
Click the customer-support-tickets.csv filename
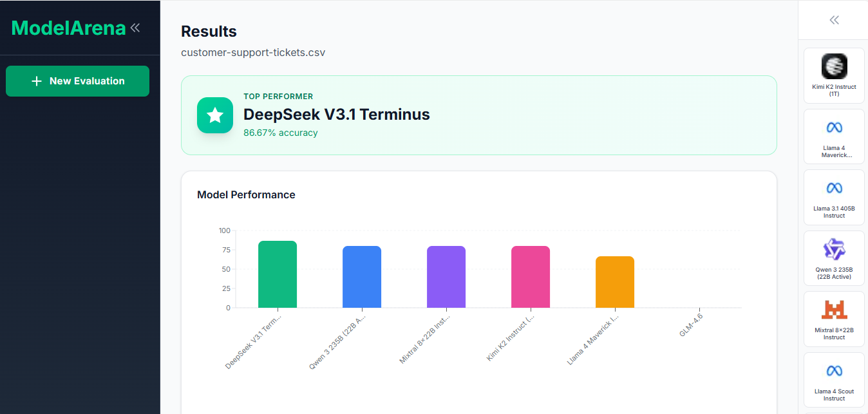253,52
